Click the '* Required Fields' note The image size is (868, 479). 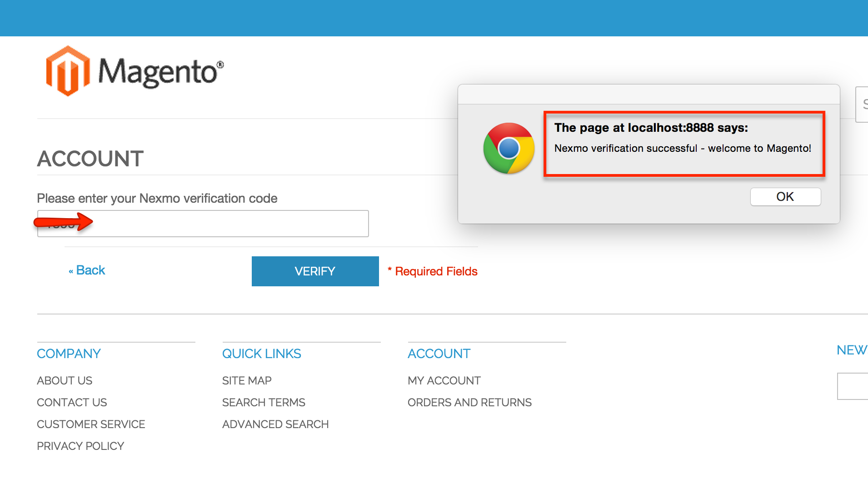[x=432, y=271]
